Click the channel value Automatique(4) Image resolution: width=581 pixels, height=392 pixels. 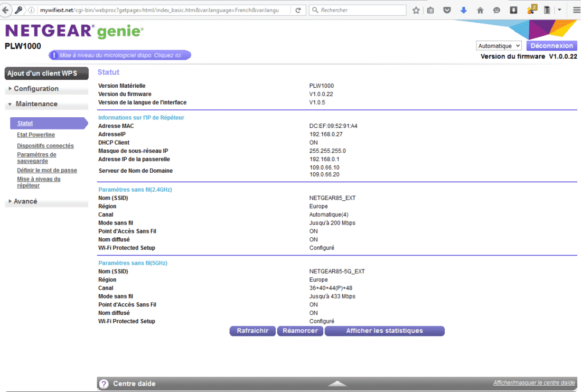(329, 214)
